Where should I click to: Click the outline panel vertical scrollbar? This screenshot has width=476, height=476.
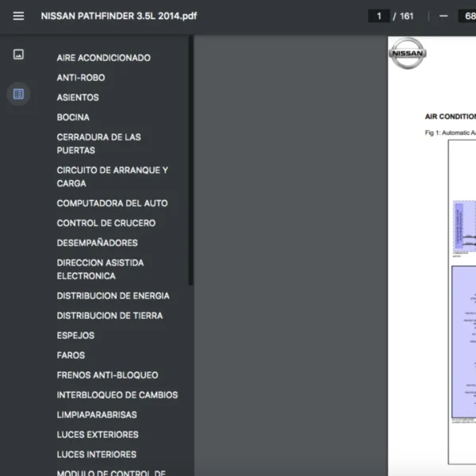pyautogui.click(x=190, y=159)
